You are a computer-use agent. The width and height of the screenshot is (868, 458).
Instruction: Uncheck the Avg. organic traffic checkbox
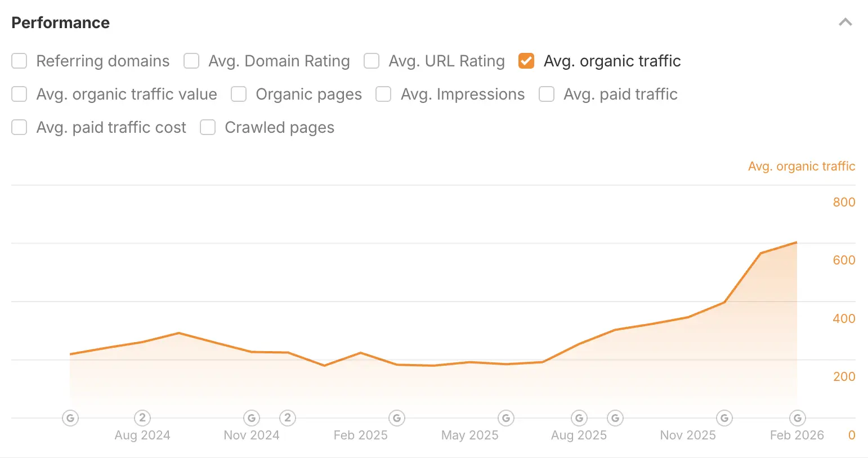coord(526,61)
